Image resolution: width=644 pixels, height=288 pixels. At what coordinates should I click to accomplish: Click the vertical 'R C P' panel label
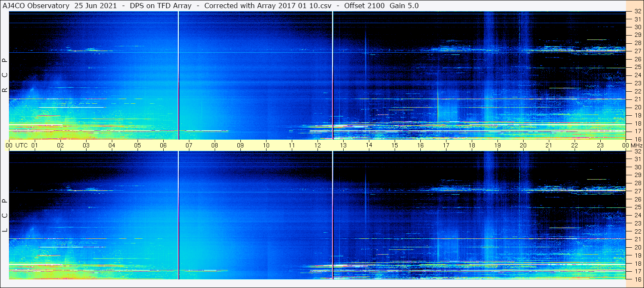tap(5, 75)
